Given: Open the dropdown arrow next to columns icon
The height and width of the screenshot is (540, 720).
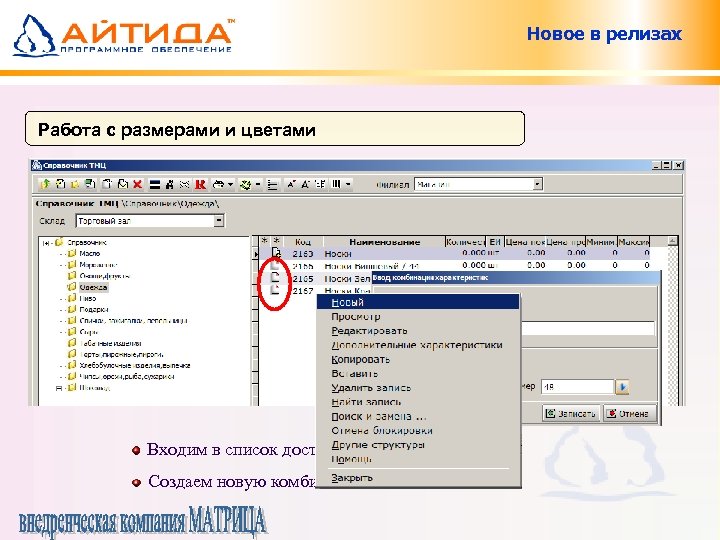Looking at the screenshot, I should click(348, 185).
